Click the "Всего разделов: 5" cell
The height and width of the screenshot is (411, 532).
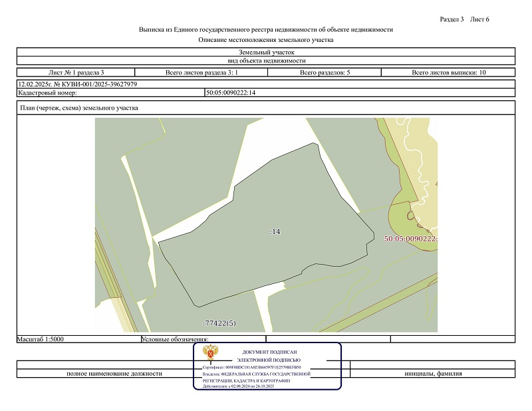click(x=325, y=72)
